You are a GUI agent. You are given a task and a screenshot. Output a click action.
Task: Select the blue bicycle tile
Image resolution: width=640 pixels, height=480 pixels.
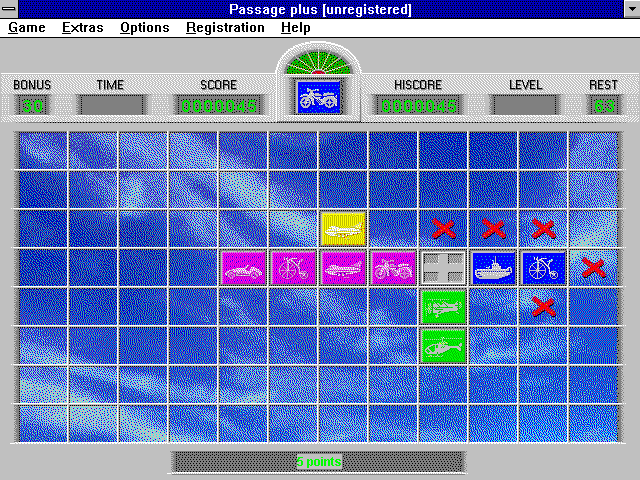tap(543, 267)
